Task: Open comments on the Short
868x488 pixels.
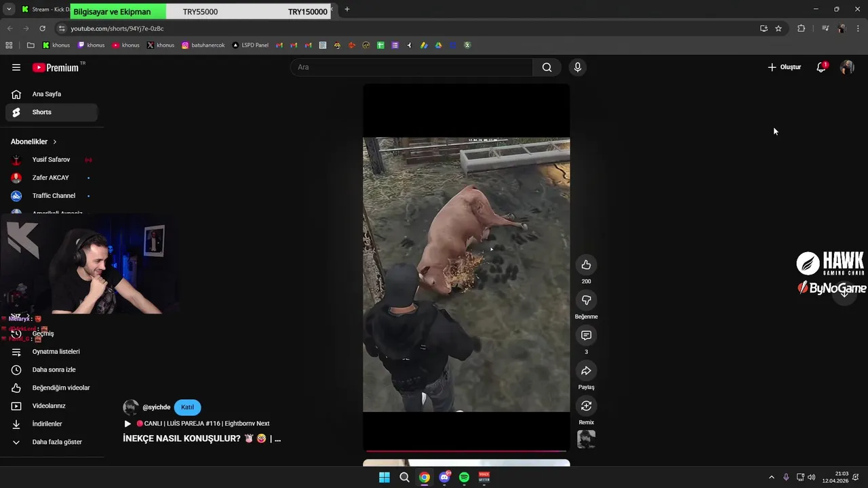Action: 586,335
